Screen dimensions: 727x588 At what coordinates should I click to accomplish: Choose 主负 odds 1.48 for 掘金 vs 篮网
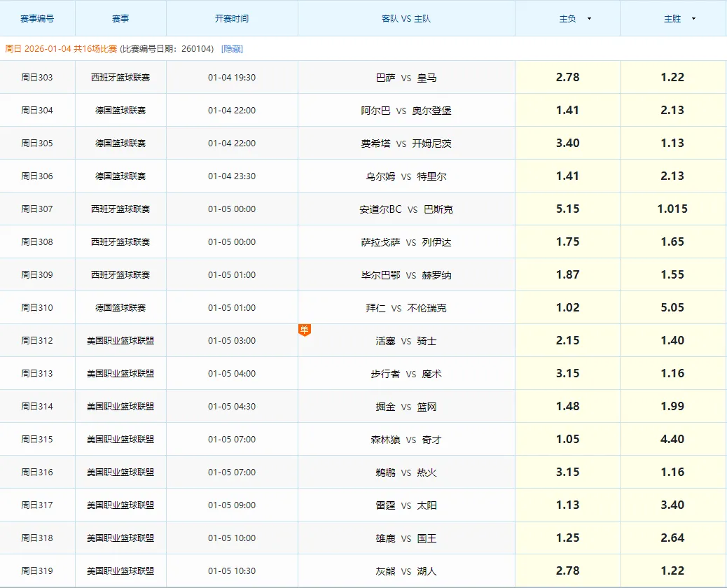coord(567,407)
